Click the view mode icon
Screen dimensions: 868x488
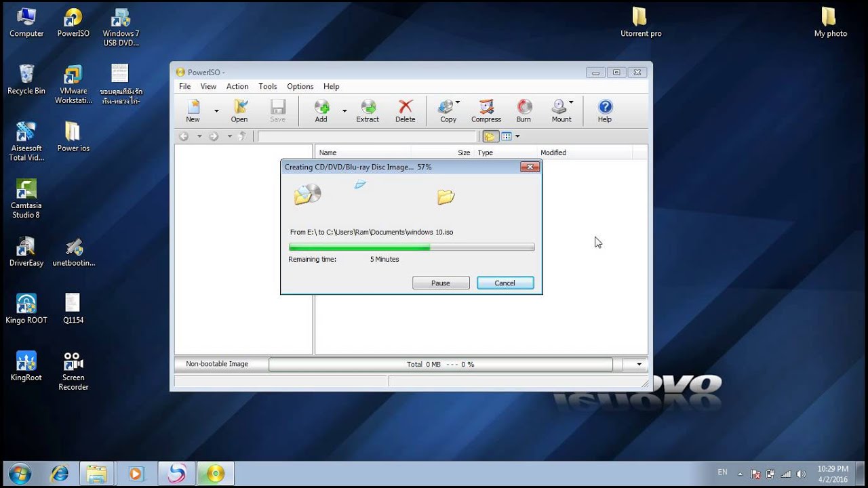[507, 136]
